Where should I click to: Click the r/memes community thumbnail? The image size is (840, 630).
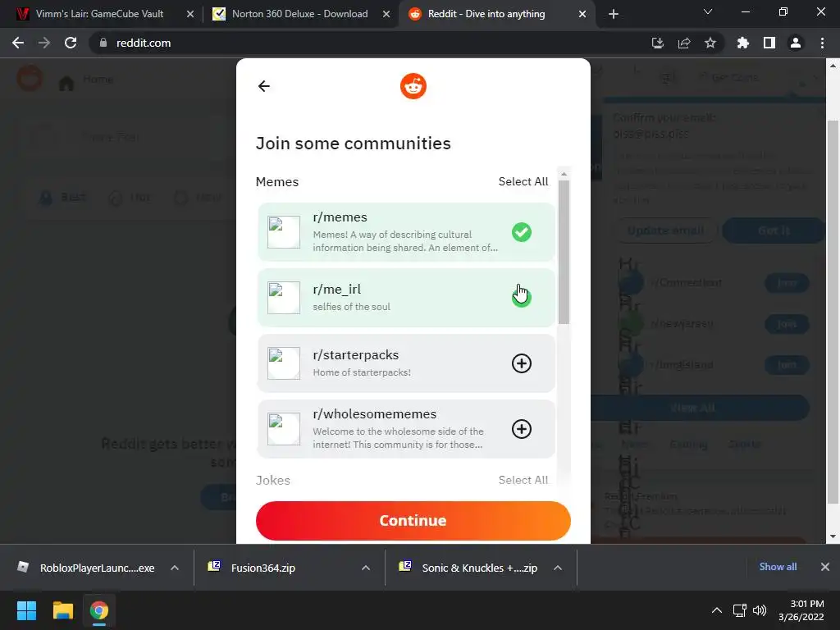tap(284, 232)
